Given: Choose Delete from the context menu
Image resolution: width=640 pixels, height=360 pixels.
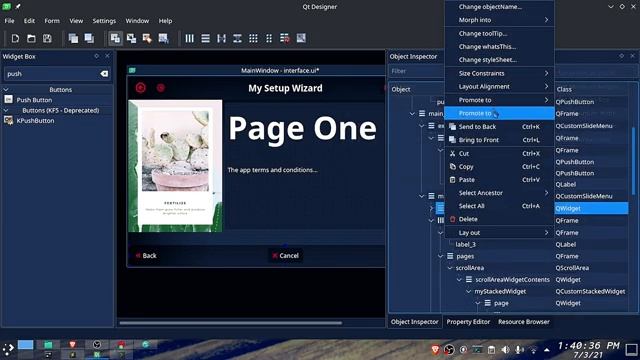Looking at the screenshot, I should click(499, 219).
